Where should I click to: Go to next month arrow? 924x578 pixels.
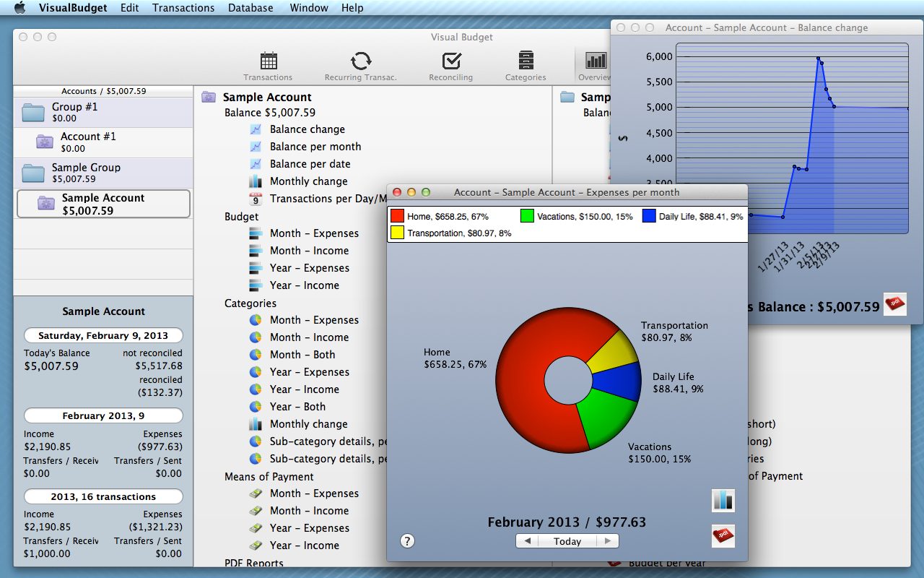coord(608,541)
